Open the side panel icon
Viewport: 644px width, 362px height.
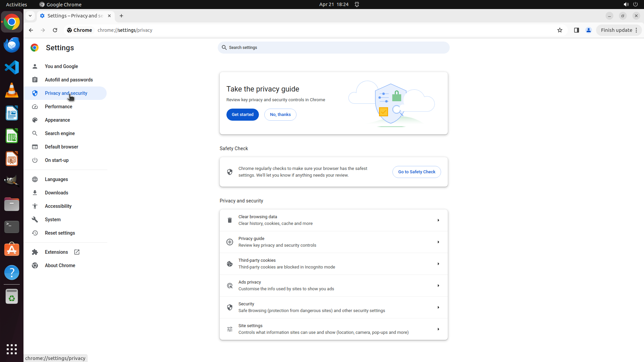pos(576,30)
